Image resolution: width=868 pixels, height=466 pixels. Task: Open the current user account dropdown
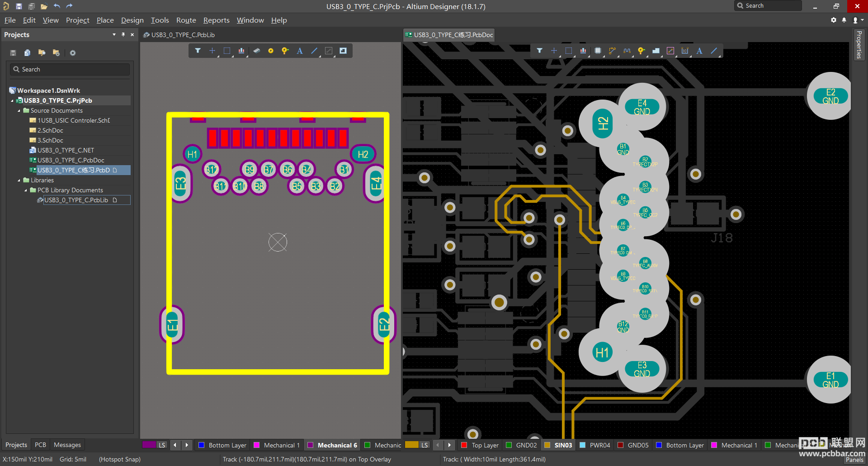pyautogui.click(x=858, y=20)
